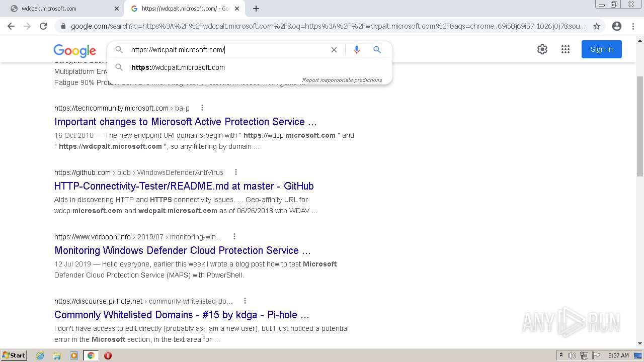The width and height of the screenshot is (644, 362).
Task: Open Commonly Whitelisted Domains Pi-hole result
Action: pos(182,315)
